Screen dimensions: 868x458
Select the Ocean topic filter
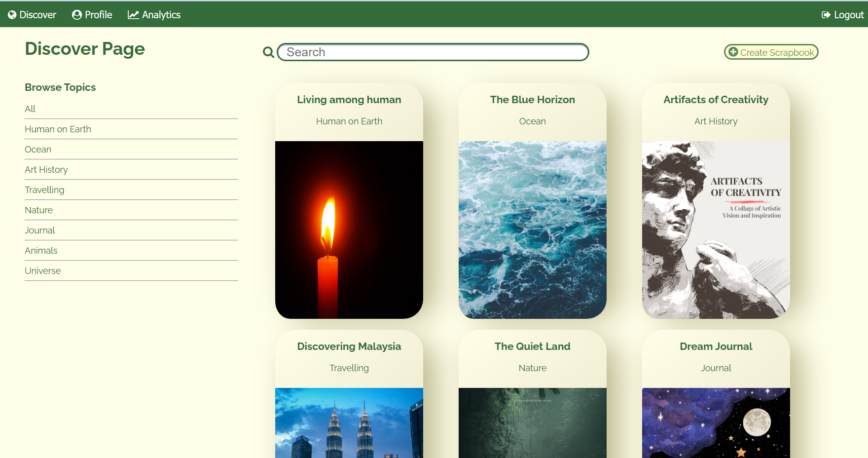pyautogui.click(x=37, y=149)
